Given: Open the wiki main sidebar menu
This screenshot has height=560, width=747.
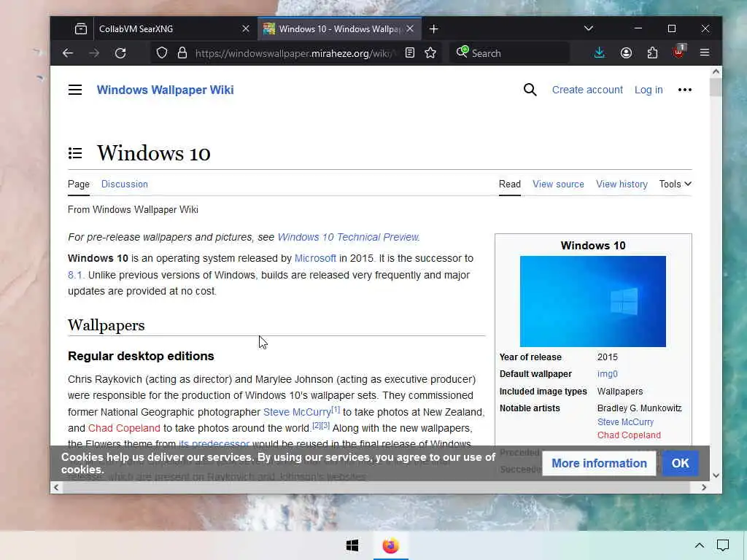Looking at the screenshot, I should click(x=75, y=90).
